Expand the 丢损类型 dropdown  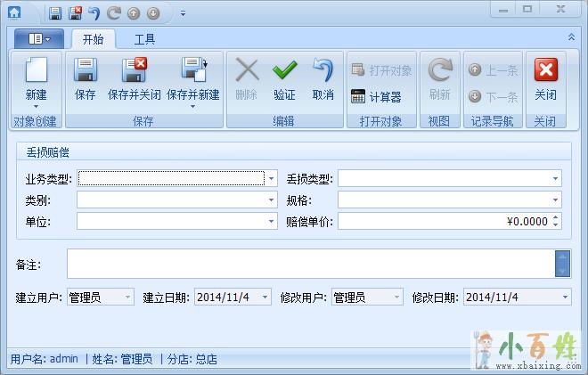pos(555,178)
